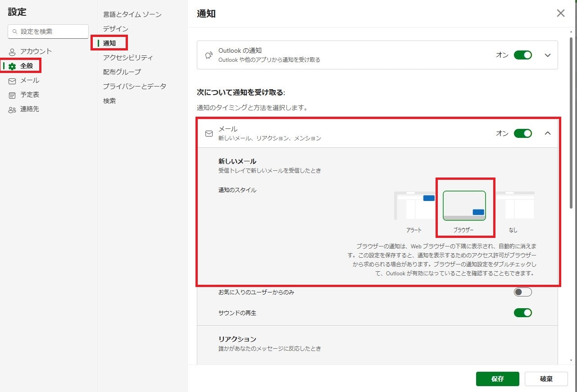
Task: Expand the Outlook の通知 chevron
Action: [547, 55]
